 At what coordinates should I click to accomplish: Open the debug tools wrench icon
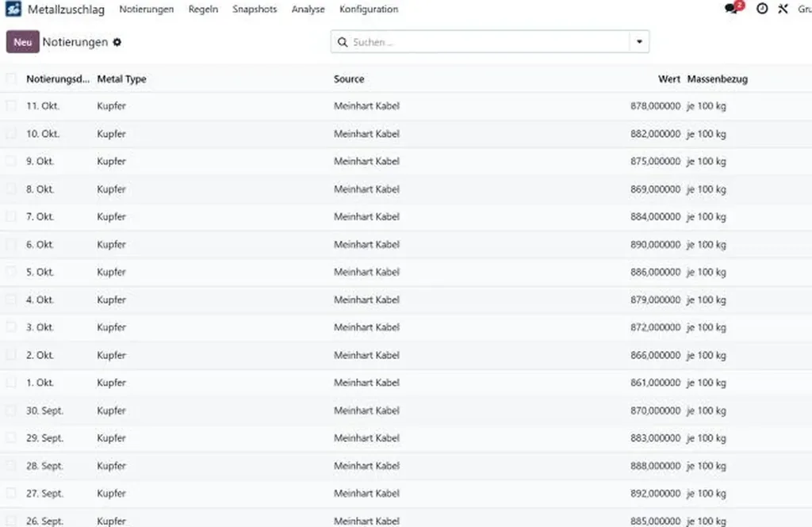(x=783, y=8)
